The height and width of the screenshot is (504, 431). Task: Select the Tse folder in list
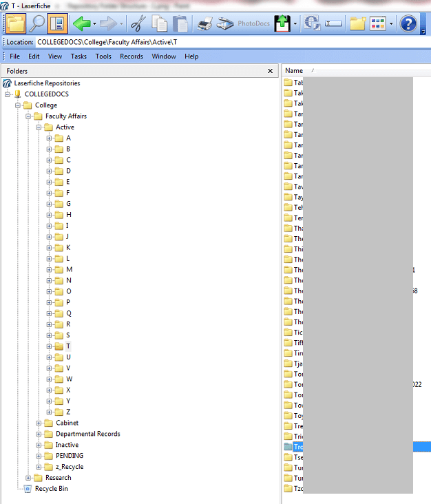[x=298, y=457]
